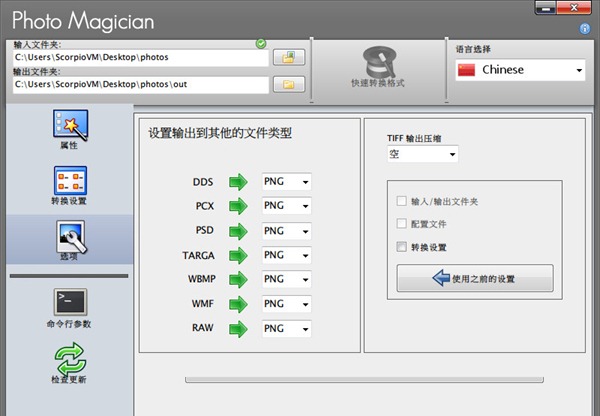Click the 使用之前的设置 button
600x416 pixels.
coord(475,278)
